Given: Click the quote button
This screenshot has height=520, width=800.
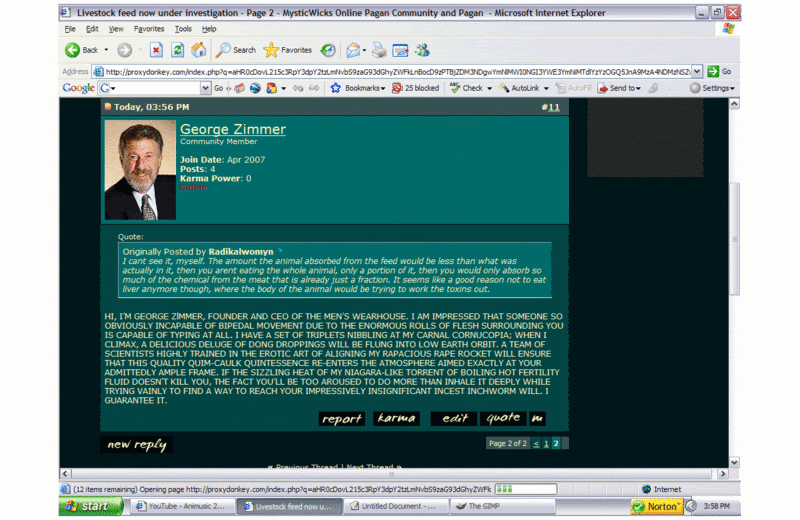Looking at the screenshot, I should click(503, 418).
